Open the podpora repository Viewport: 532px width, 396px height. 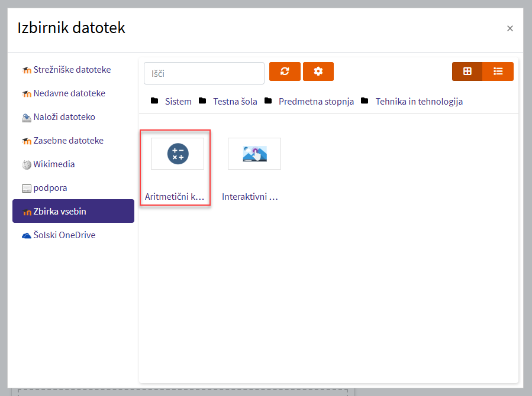[50, 188]
